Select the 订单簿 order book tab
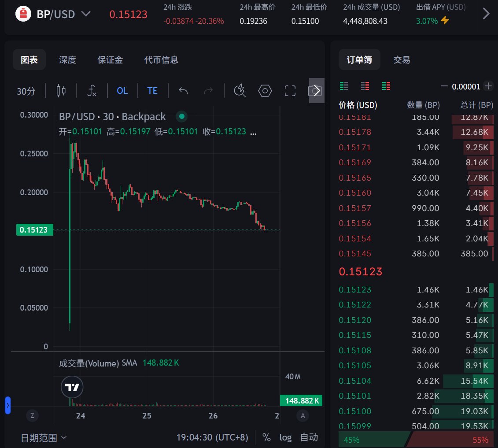The height and width of the screenshot is (448, 498). [359, 60]
